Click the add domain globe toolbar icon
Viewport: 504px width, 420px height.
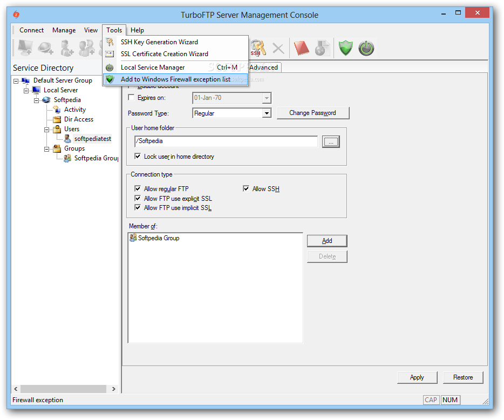pyautogui.click(x=45, y=48)
